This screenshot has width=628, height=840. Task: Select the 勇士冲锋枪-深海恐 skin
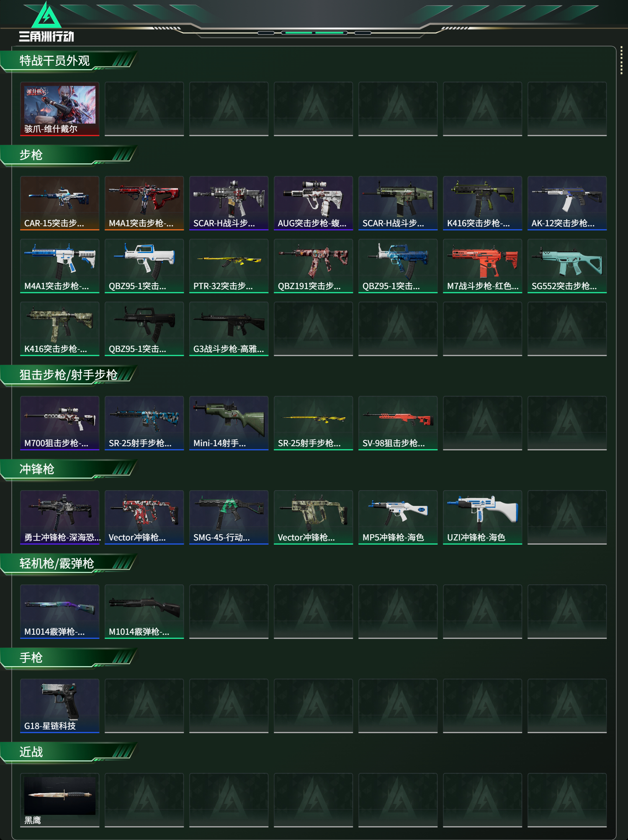[x=59, y=517]
